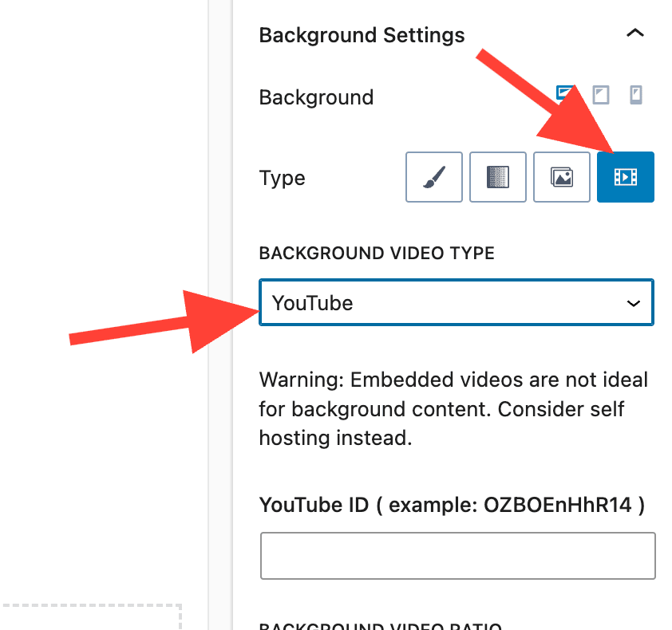This screenshot has width=672, height=630.
Task: Collapse the Background Settings panel chevron
Action: (x=634, y=33)
